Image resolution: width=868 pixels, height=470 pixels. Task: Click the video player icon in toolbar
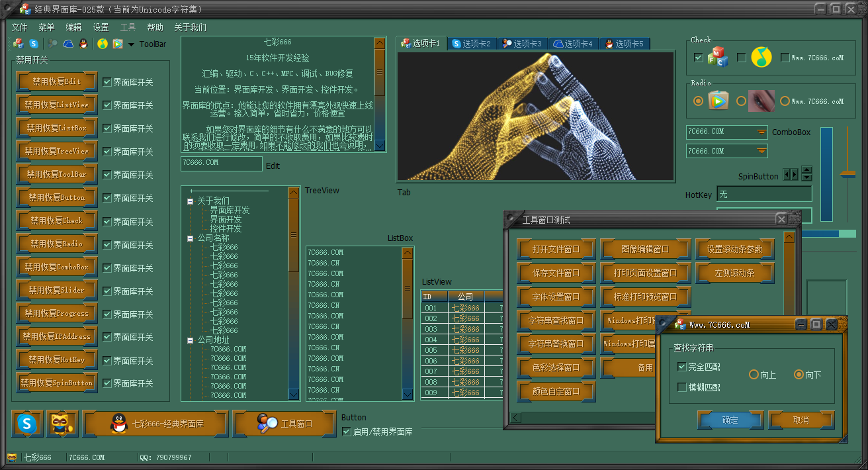[x=118, y=44]
